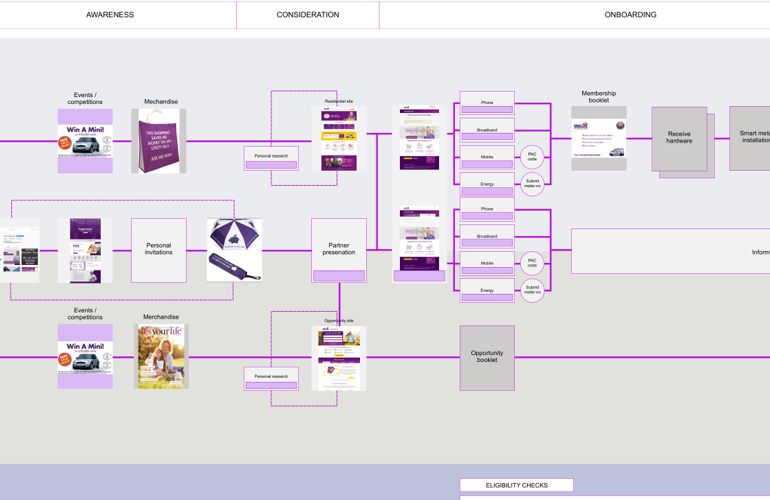Image resolution: width=770 pixels, height=500 pixels.
Task: Click the ONBOARDING column header
Action: coord(630,15)
